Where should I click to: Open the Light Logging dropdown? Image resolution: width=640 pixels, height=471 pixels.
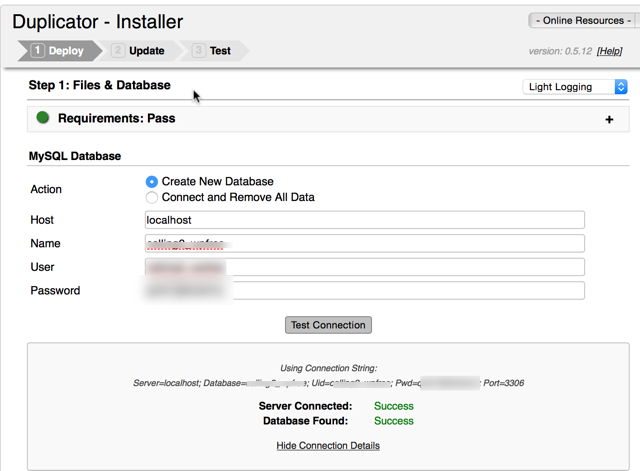coord(575,87)
